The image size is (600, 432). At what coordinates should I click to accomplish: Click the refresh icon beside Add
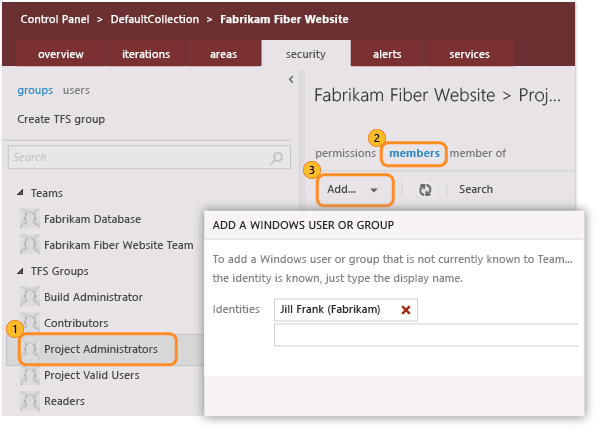[425, 189]
